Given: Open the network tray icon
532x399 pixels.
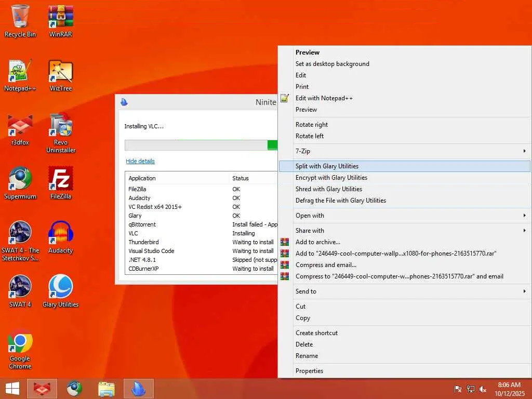Looking at the screenshot, I should point(470,389).
